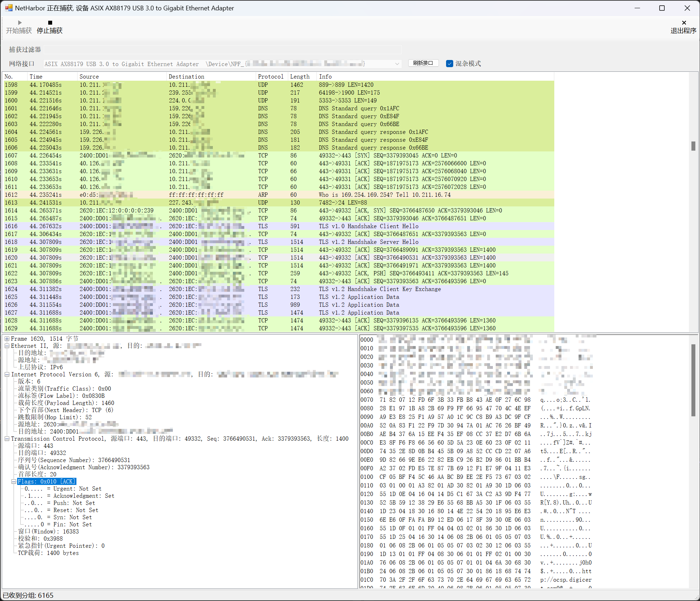
Task: Select the Push: Not Set flag item
Action: 60,503
